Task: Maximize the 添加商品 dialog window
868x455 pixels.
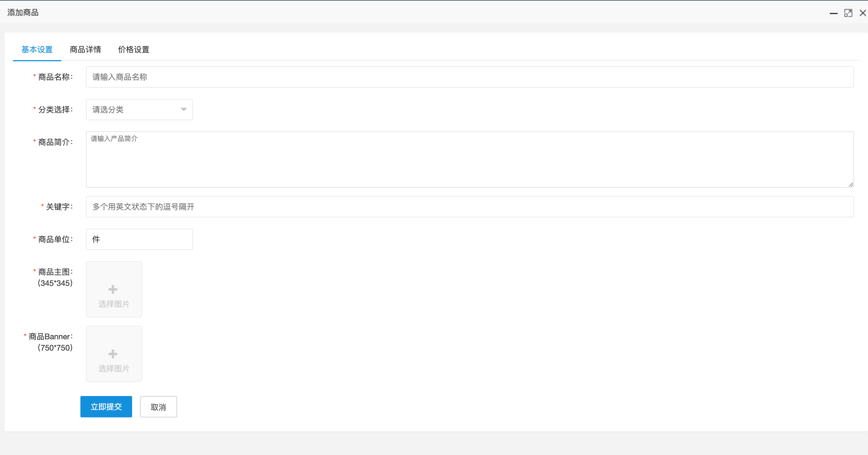Action: point(848,13)
